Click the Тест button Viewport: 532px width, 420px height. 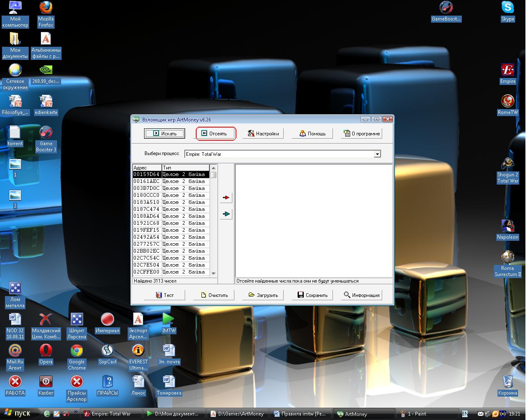pos(165,295)
